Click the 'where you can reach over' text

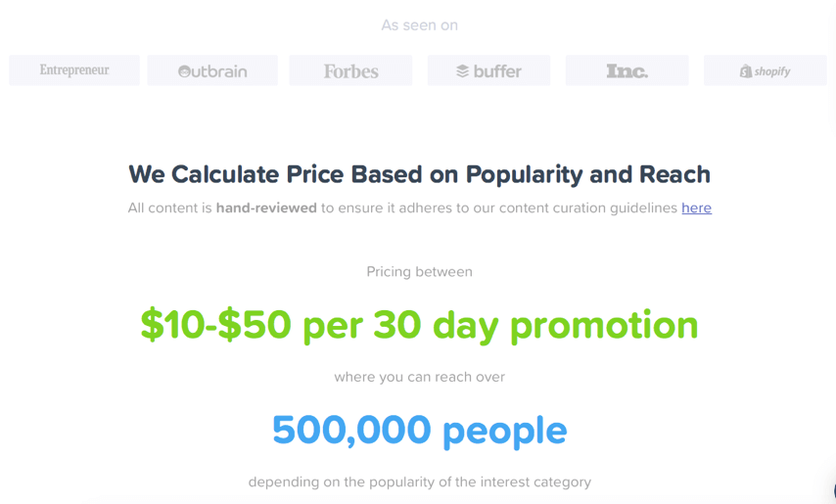point(420,377)
